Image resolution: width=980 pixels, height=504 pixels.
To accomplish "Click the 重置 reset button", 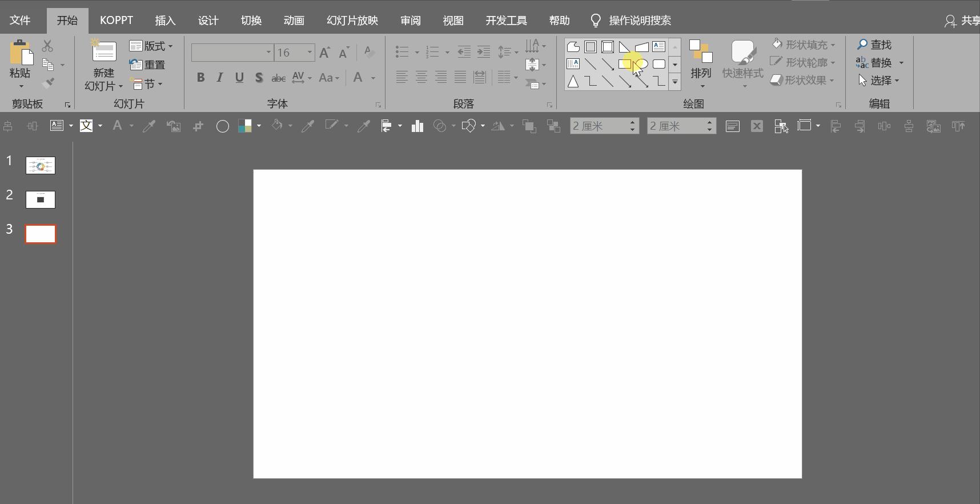I will (x=148, y=65).
